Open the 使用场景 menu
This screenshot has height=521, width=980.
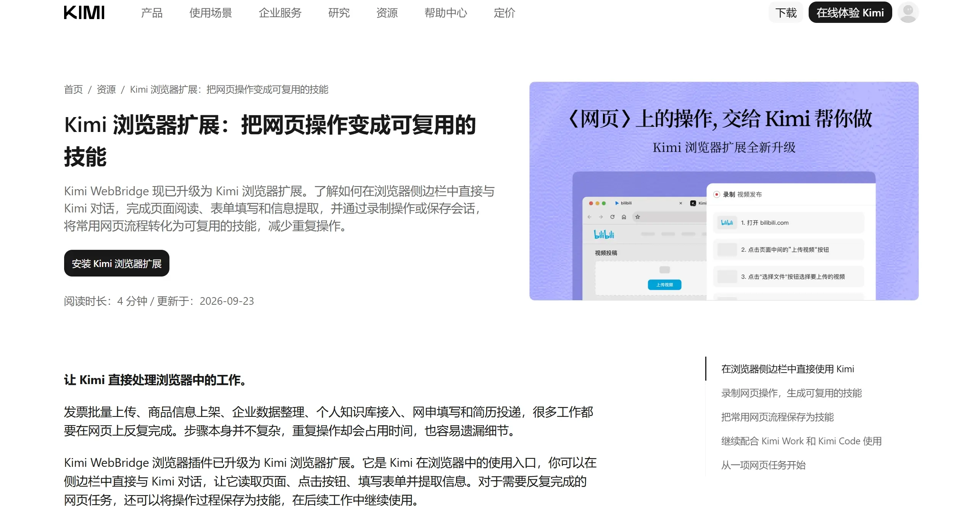pyautogui.click(x=211, y=13)
